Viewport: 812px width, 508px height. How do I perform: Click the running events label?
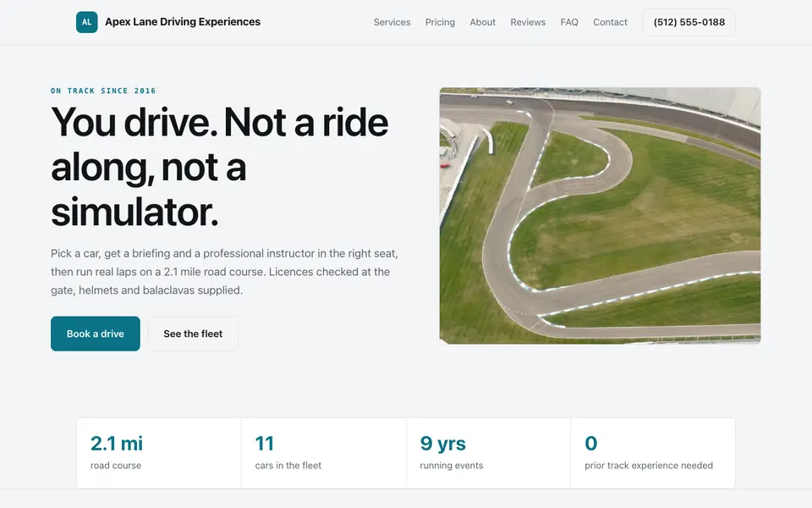[x=452, y=466]
